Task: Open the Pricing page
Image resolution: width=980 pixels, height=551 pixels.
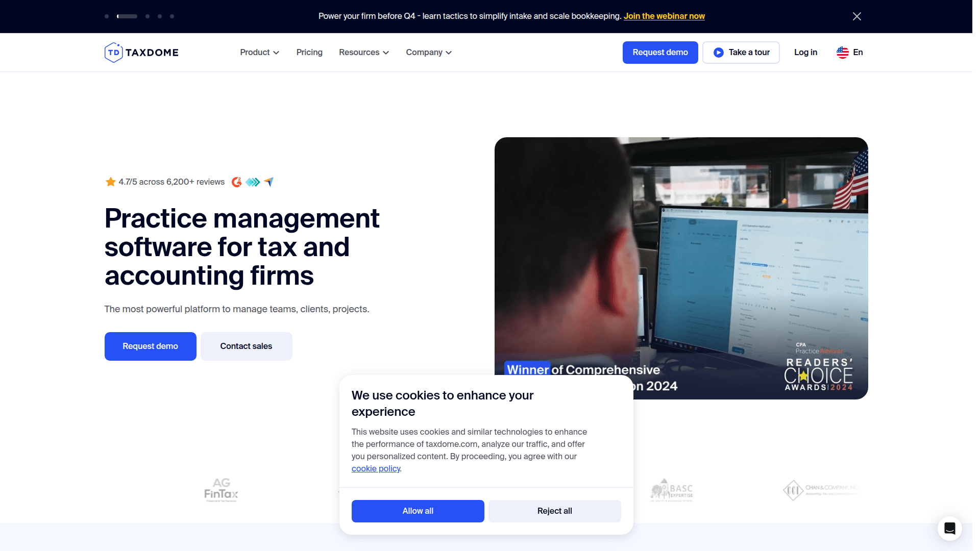Action: tap(309, 53)
